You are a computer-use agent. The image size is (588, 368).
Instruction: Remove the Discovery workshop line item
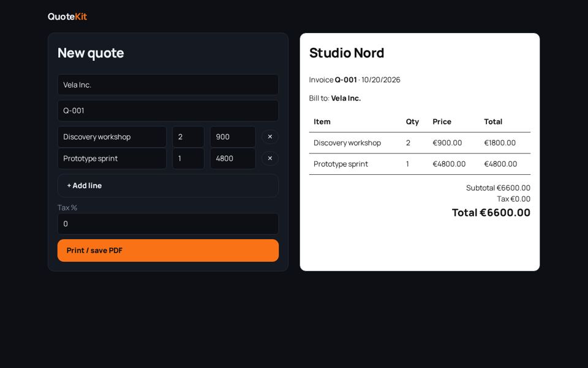pyautogui.click(x=269, y=137)
